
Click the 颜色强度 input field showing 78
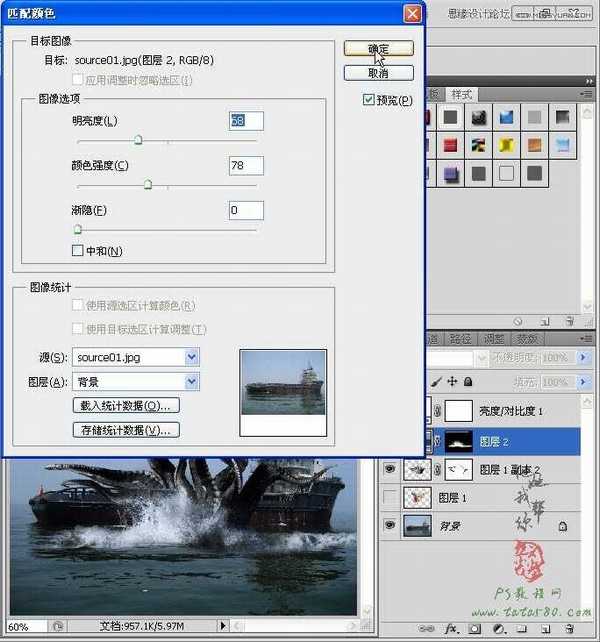tap(246, 165)
